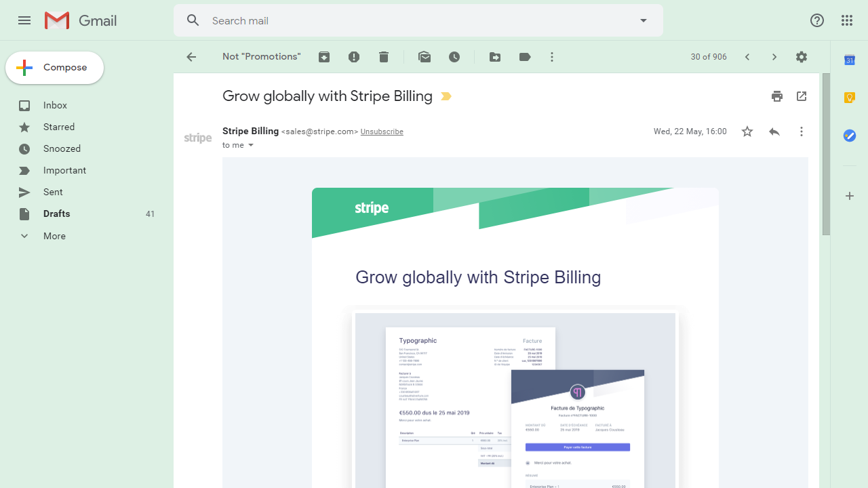Open the Google Keep side panel
Screen dimensions: 868x488
pos(850,98)
